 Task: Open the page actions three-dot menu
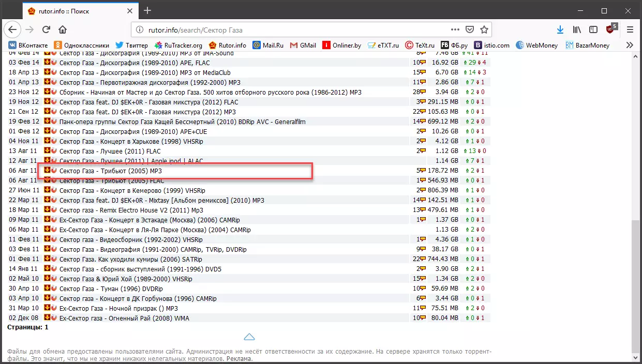pyautogui.click(x=455, y=29)
